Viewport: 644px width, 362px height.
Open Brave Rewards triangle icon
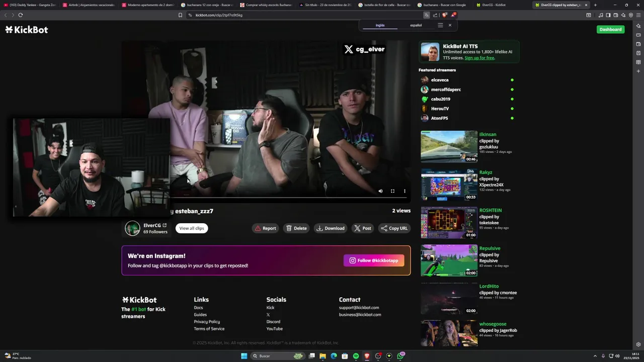point(453,15)
